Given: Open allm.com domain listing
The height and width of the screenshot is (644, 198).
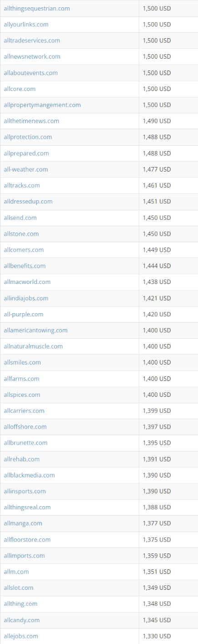Looking at the screenshot, I should [x=16, y=572].
